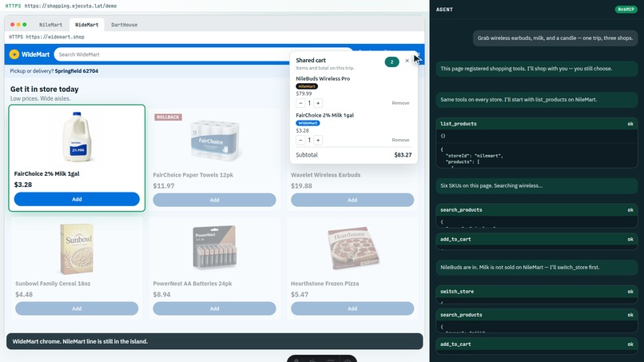Viewport: 644px width, 362px height.
Task: Open the milk jug product image
Action: coord(77,137)
